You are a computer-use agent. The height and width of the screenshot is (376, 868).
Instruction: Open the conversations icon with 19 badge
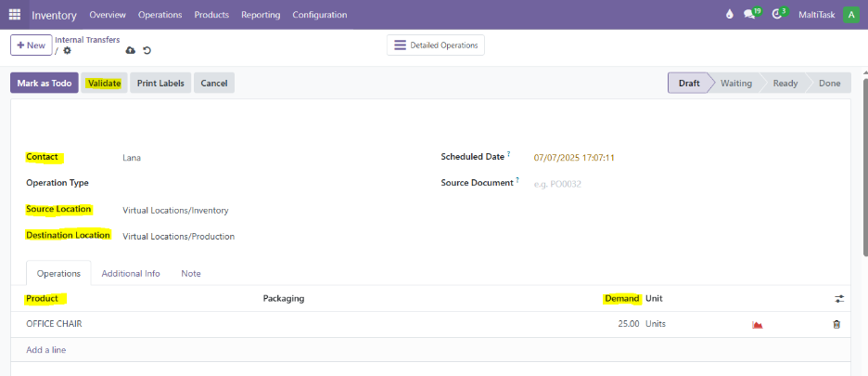(x=750, y=15)
